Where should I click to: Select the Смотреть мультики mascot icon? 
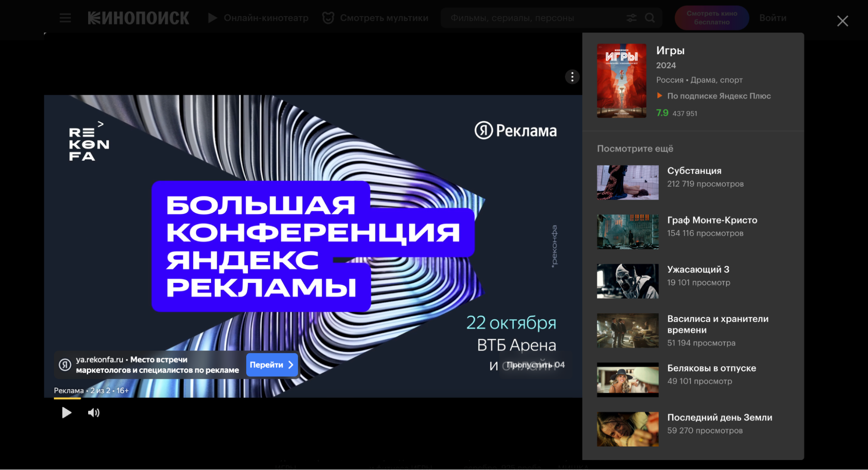point(328,18)
